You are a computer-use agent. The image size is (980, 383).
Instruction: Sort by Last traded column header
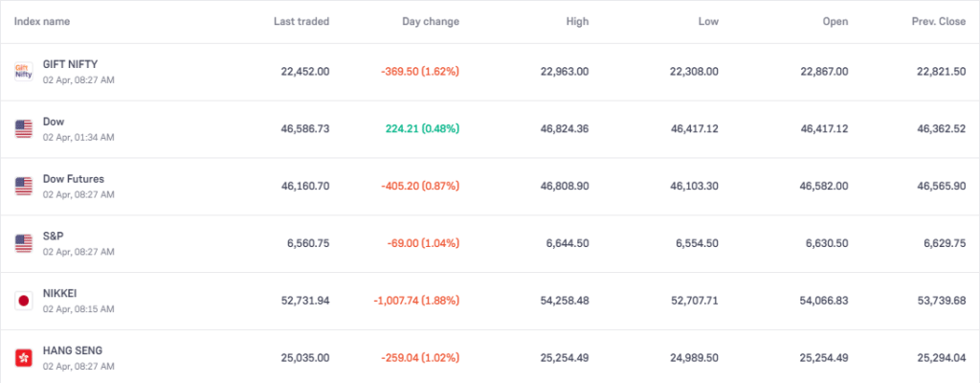click(x=301, y=21)
